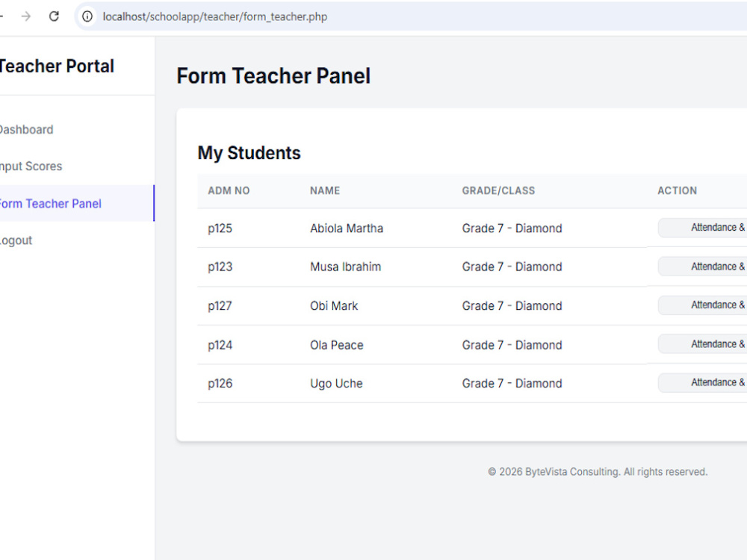747x560 pixels.
Task: Click the URL address bar field
Action: [411, 16]
